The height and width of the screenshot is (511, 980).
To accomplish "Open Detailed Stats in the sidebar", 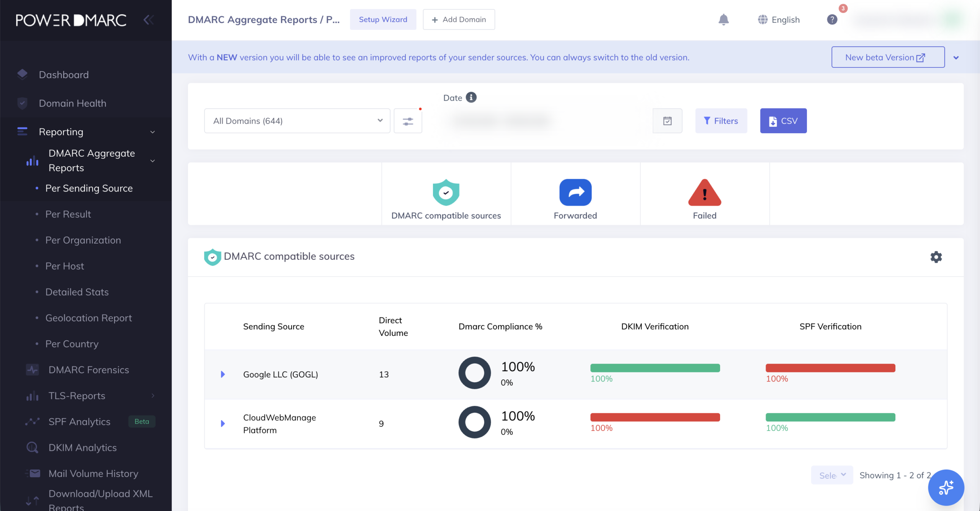I will coord(77,292).
